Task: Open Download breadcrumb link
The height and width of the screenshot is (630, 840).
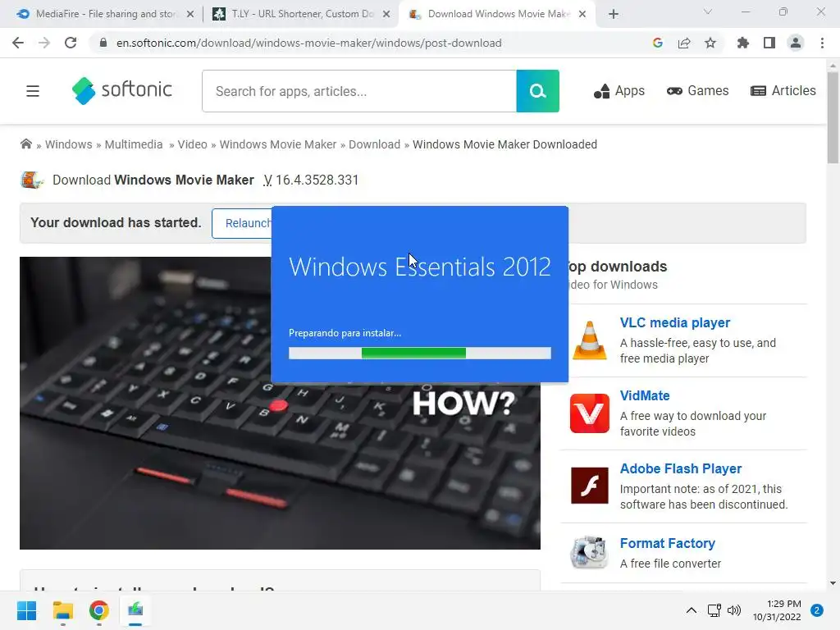Action: (x=374, y=144)
